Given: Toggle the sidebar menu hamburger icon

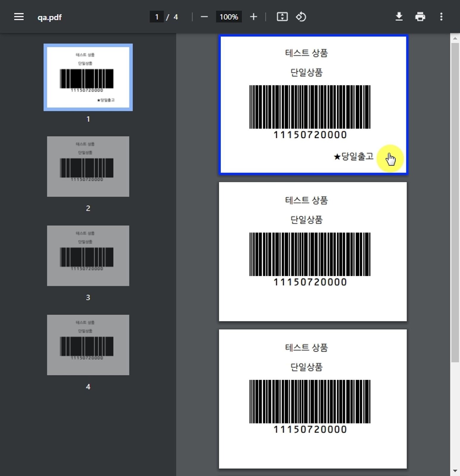Looking at the screenshot, I should [19, 17].
